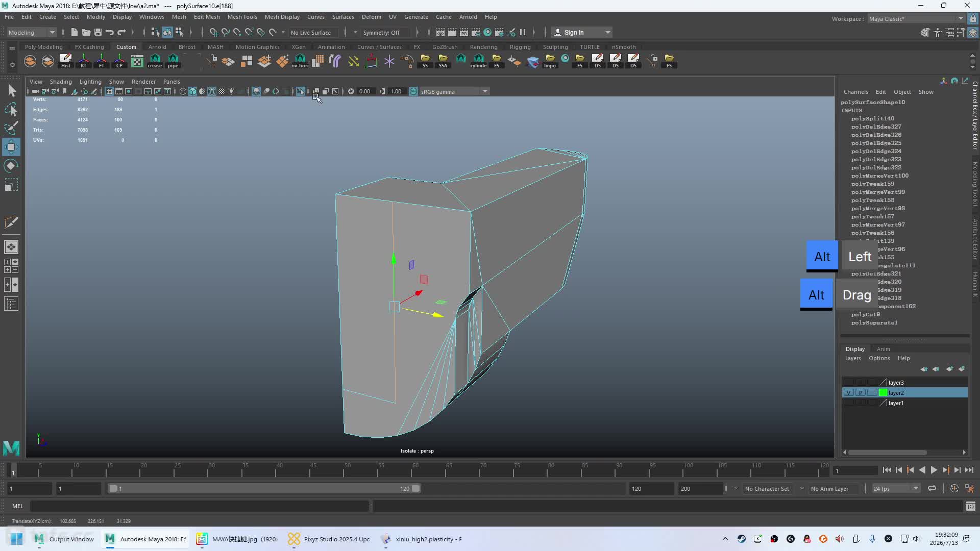Screen dimensions: 980x551
Task: Jump to the start of playback range
Action: 887,470
